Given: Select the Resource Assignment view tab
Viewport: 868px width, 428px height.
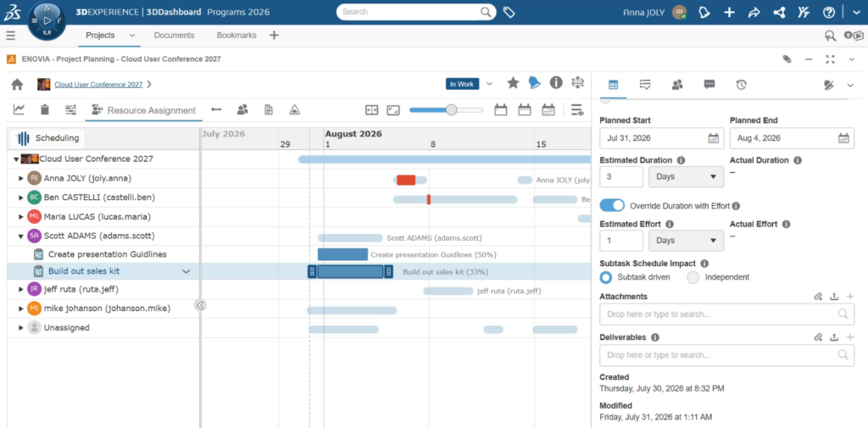Looking at the screenshot, I should pos(143,110).
